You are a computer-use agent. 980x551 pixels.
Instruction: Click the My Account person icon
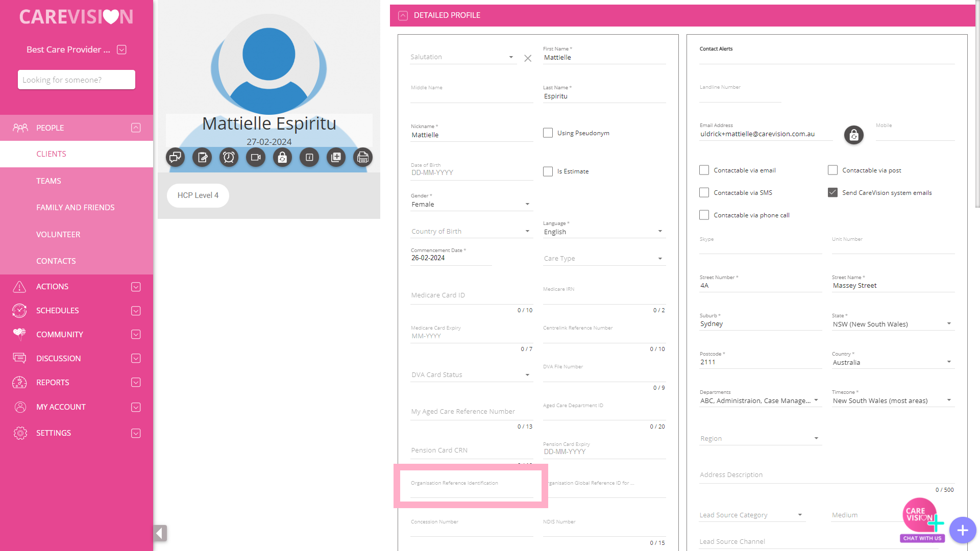click(20, 407)
